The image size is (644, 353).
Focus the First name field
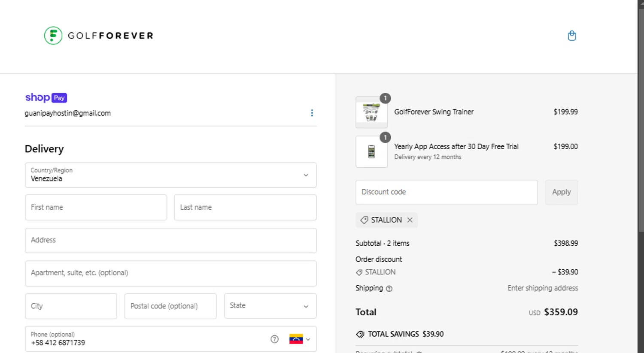click(x=96, y=208)
